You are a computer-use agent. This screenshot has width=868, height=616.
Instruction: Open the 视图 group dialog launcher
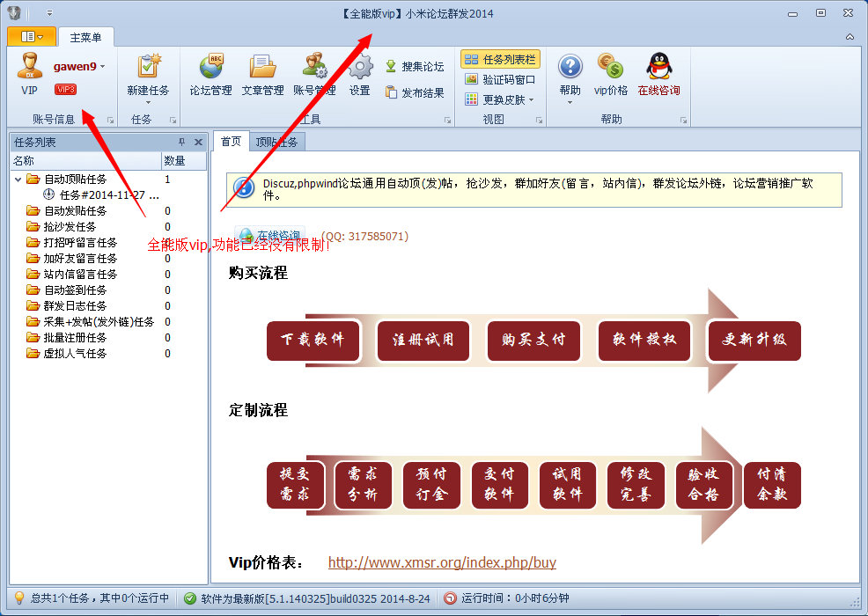tap(539, 120)
